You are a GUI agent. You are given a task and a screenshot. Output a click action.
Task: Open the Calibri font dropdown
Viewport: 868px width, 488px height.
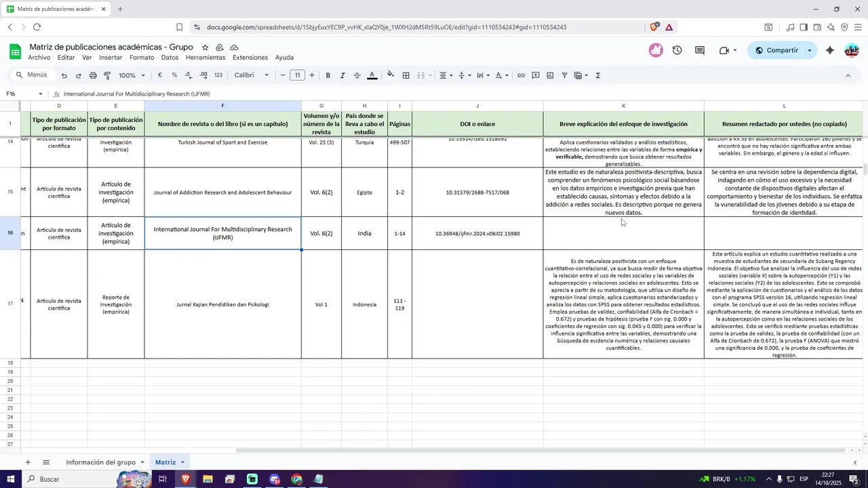(252, 75)
